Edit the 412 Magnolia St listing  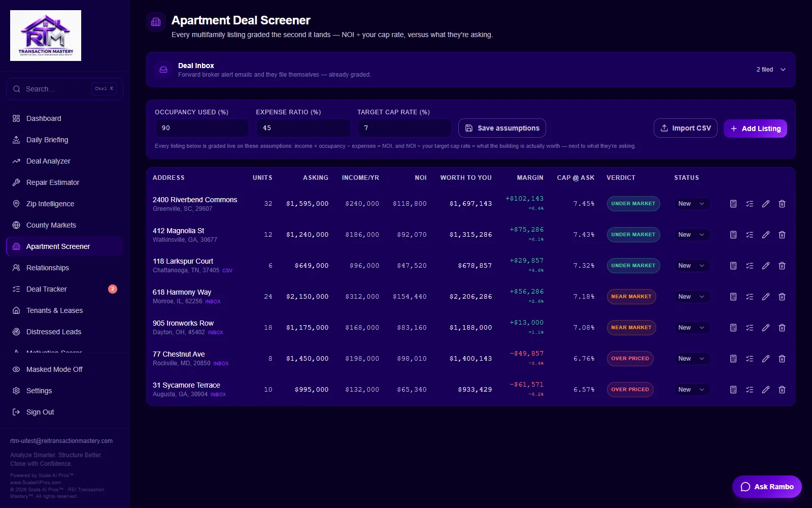point(766,235)
